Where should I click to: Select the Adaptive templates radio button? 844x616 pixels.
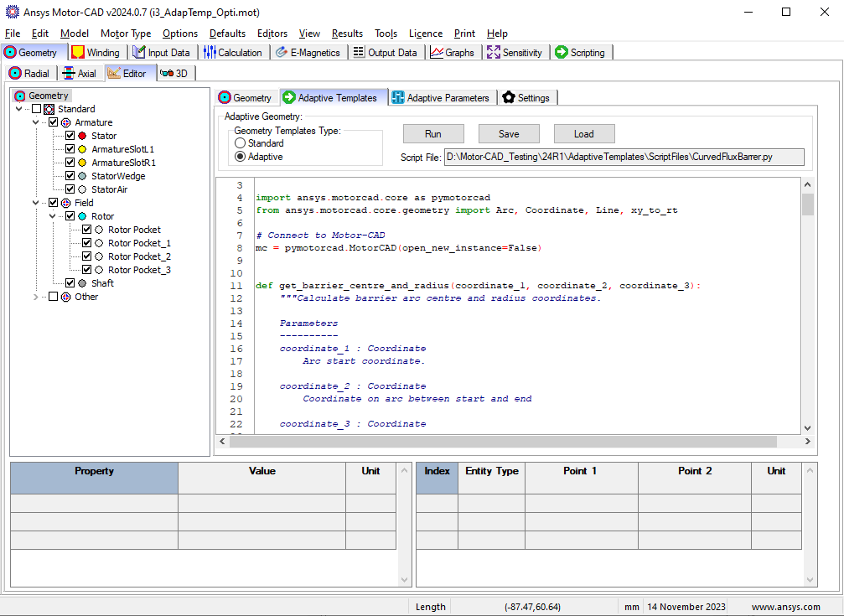240,157
